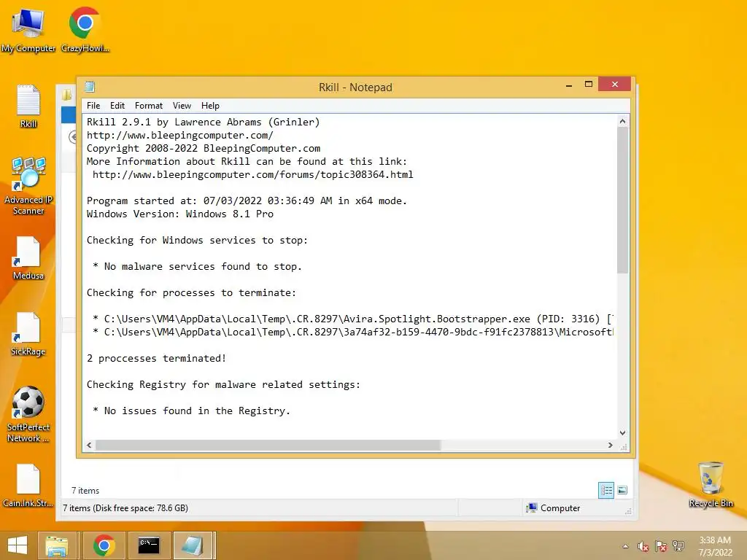Click the Notepad title bar icon

point(90,87)
